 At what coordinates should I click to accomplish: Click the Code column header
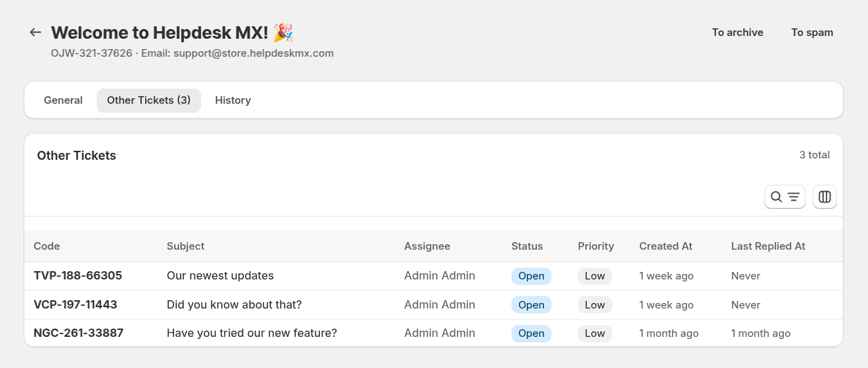click(x=47, y=246)
